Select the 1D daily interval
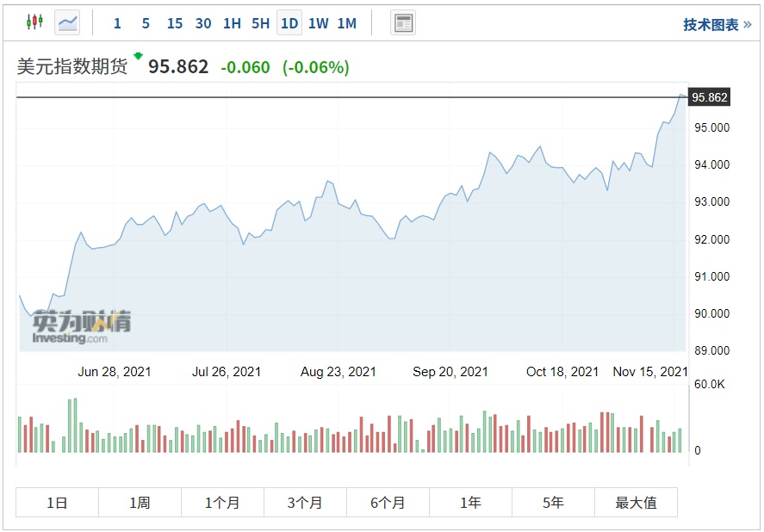 (289, 23)
